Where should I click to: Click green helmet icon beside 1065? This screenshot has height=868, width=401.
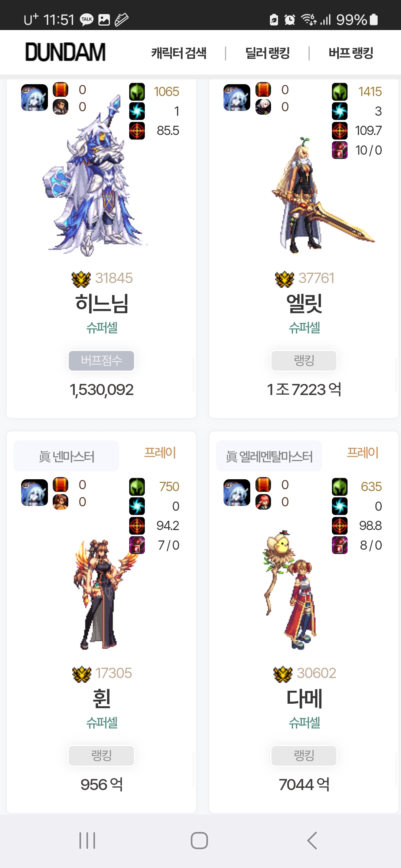click(x=137, y=92)
